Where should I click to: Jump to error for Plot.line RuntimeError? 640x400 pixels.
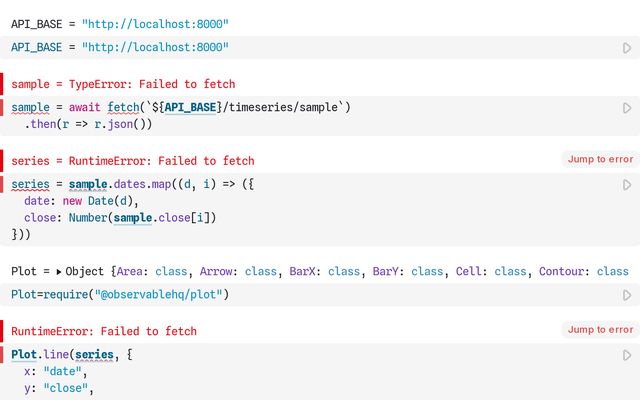point(600,329)
